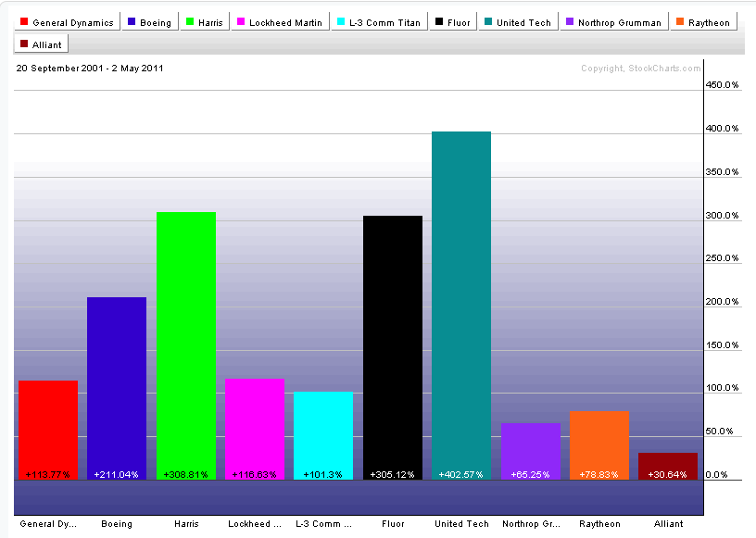
Task: Select the dark blue Boeing bar
Action: click(117, 388)
